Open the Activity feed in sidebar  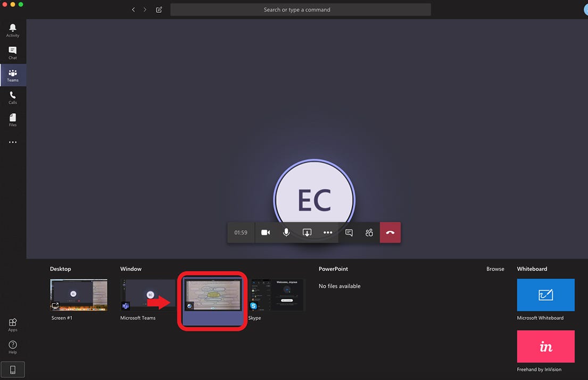pyautogui.click(x=12, y=29)
